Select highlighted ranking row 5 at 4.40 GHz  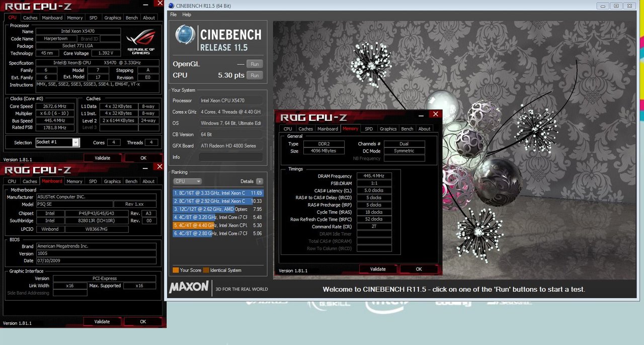(218, 225)
